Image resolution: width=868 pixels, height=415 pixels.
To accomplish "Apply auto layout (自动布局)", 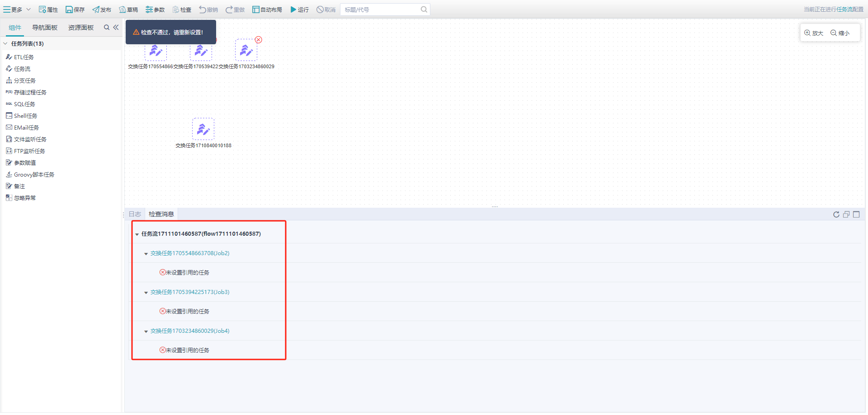I will [x=267, y=9].
